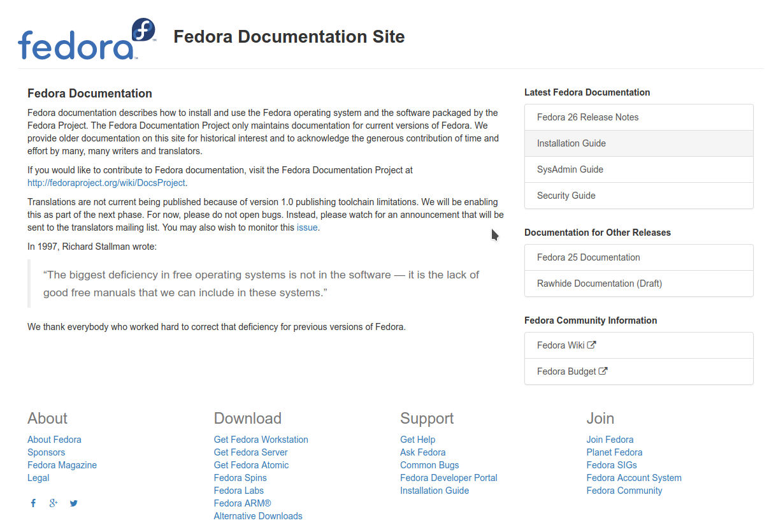
Task: Open Fedora Account System link
Action: 634,478
